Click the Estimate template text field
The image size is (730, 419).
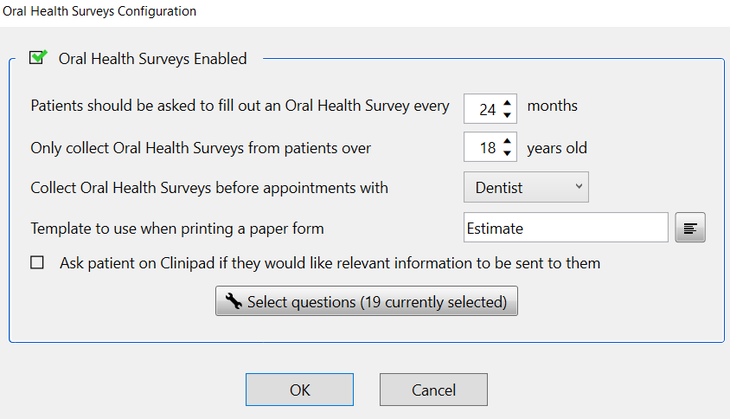coord(565,228)
